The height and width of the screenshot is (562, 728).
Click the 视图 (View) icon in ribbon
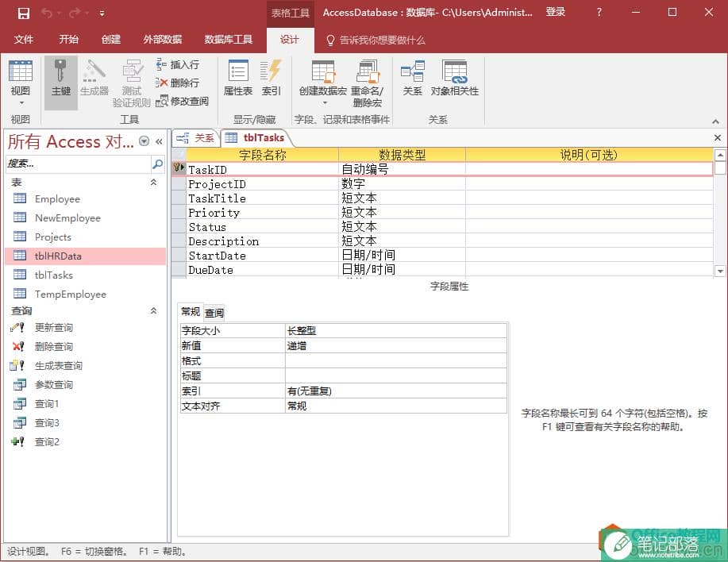[21, 71]
